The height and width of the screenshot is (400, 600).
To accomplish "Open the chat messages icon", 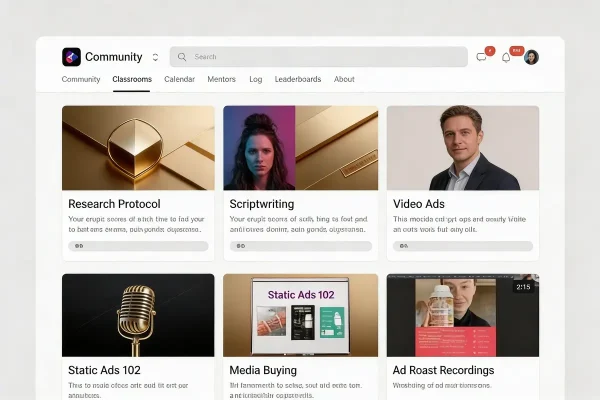I will pos(481,57).
